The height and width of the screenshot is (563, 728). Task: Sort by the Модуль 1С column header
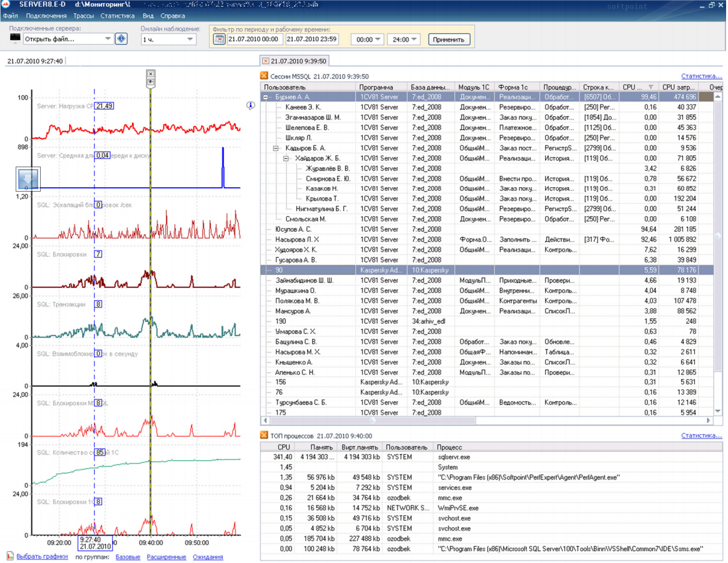[474, 87]
